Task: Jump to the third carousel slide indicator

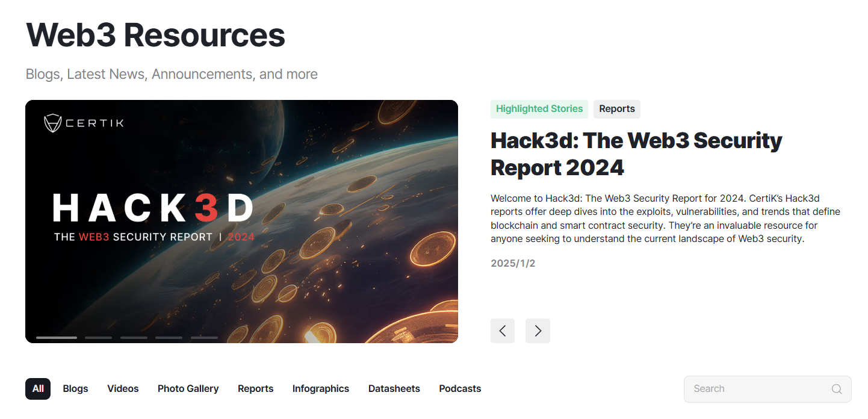Action: pos(134,338)
